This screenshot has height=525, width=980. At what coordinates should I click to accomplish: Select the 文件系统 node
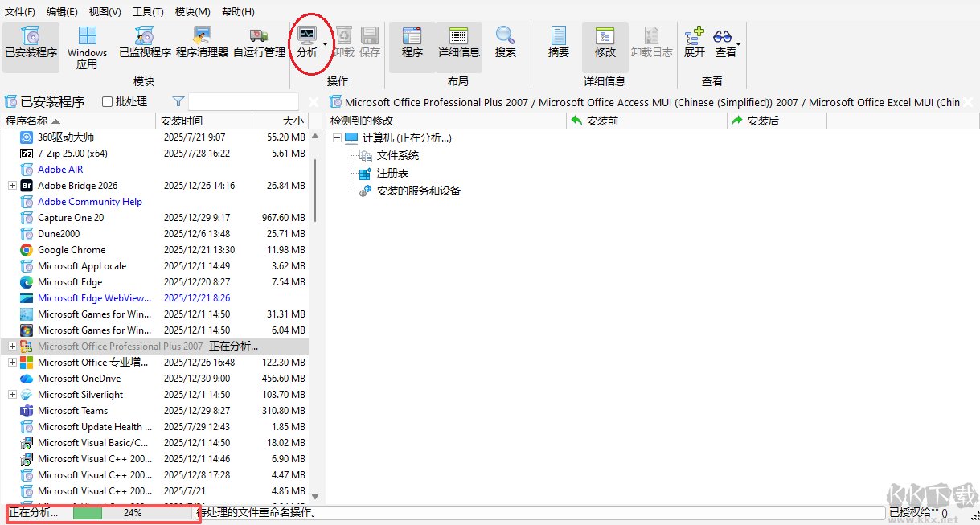397,155
